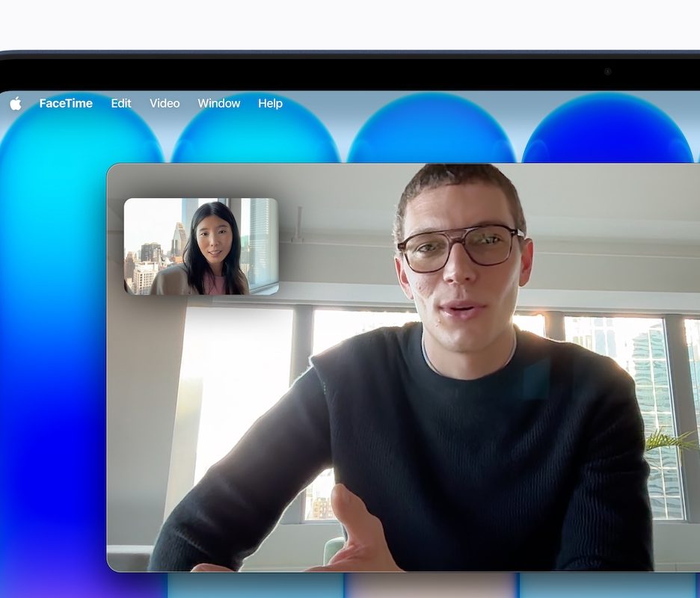Open the FaceTime application menu
This screenshot has height=598, width=700.
[x=66, y=104]
